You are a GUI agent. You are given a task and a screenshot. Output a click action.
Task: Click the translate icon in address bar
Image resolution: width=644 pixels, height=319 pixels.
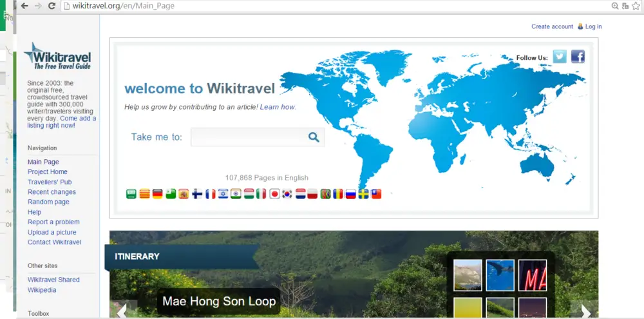click(625, 6)
